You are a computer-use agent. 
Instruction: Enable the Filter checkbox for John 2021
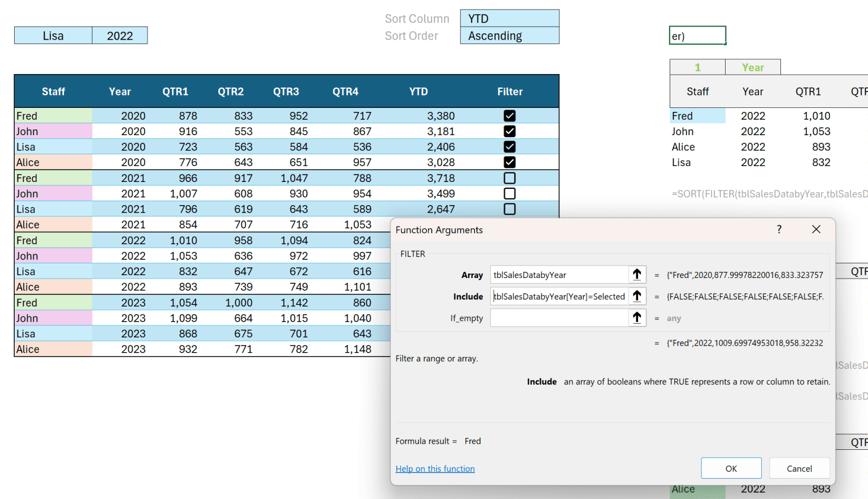tap(510, 193)
